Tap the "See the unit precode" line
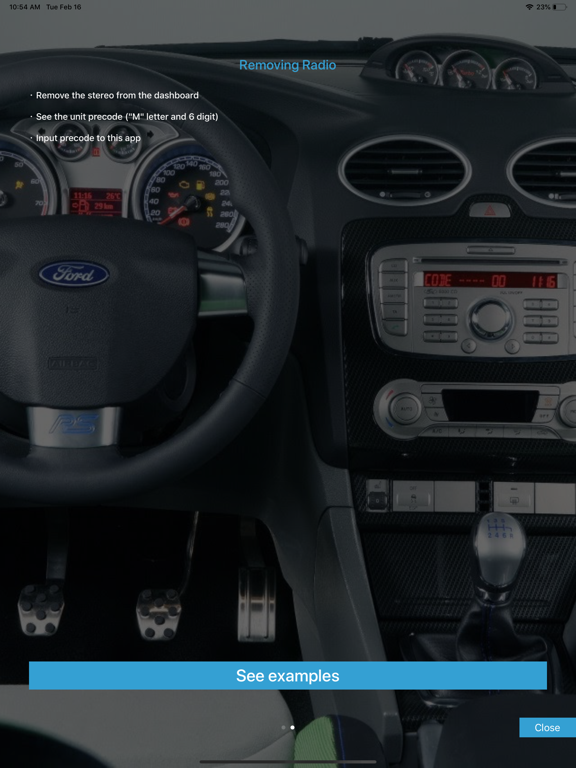Screen dimensions: 576x768 tap(127, 117)
